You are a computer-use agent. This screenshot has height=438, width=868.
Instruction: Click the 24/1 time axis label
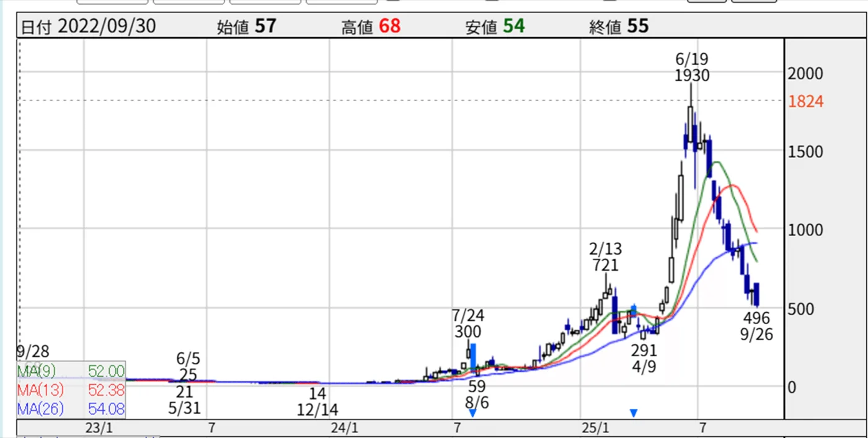344,428
